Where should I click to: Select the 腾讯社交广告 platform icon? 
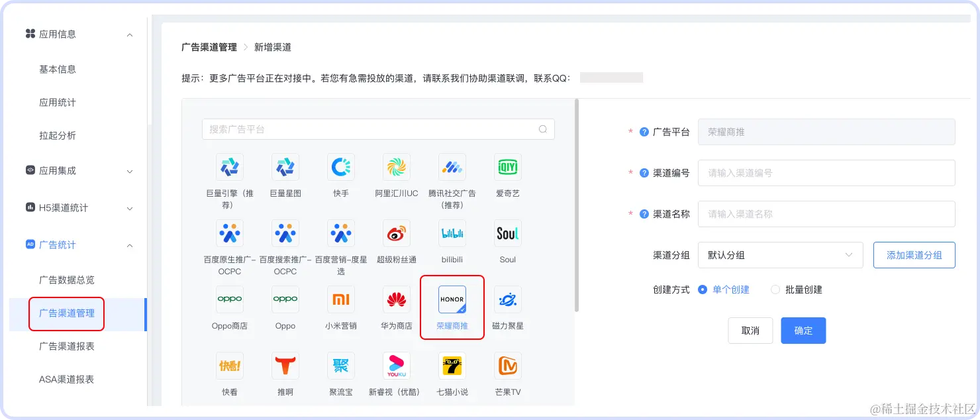coord(452,167)
